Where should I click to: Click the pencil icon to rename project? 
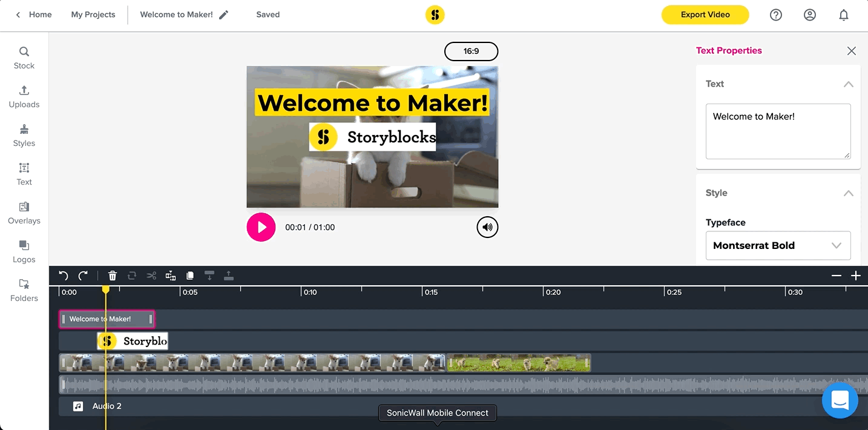[224, 15]
